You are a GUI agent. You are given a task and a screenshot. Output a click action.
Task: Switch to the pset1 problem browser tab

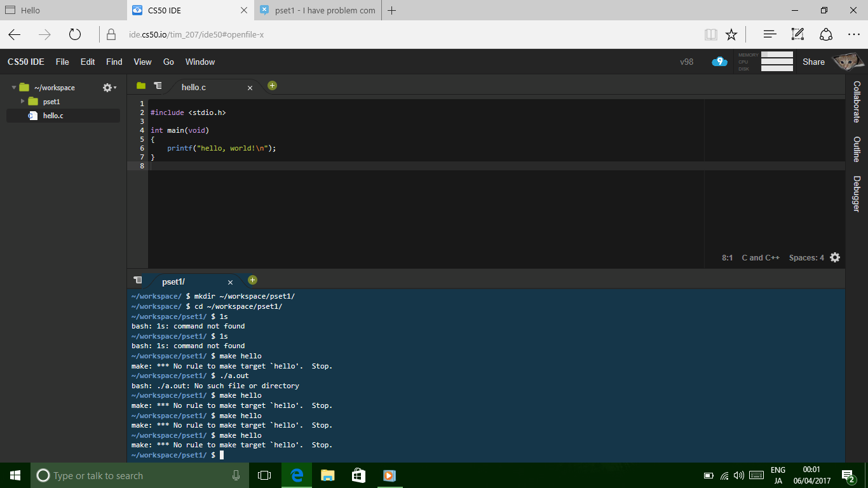coord(318,10)
